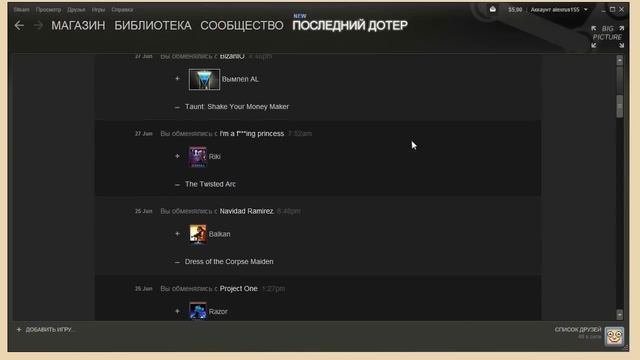Go back with the left arrow
Image resolution: width=640 pixels, height=360 pixels.
tap(19, 26)
